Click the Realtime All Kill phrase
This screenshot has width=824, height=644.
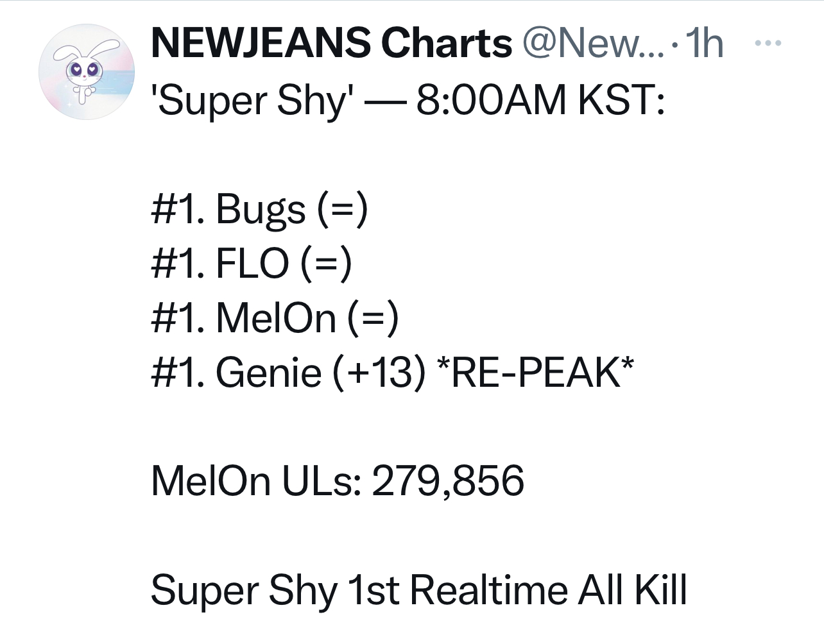[549, 589]
